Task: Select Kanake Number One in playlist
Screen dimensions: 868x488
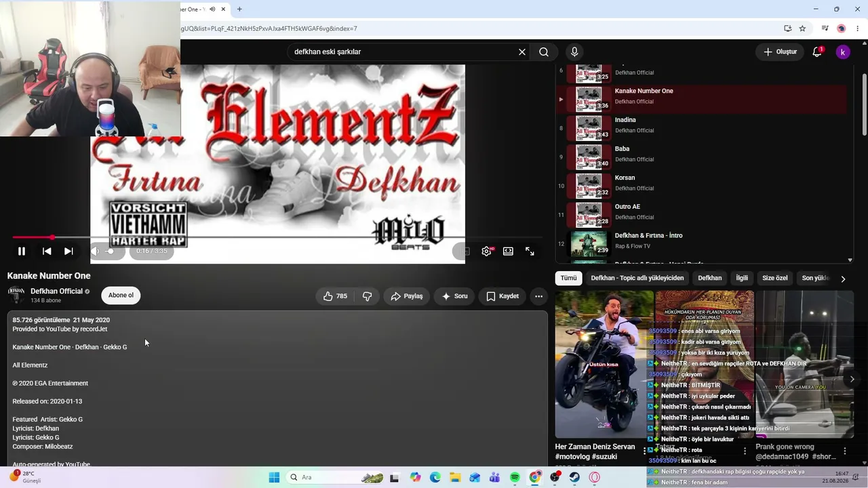Action: coord(701,100)
